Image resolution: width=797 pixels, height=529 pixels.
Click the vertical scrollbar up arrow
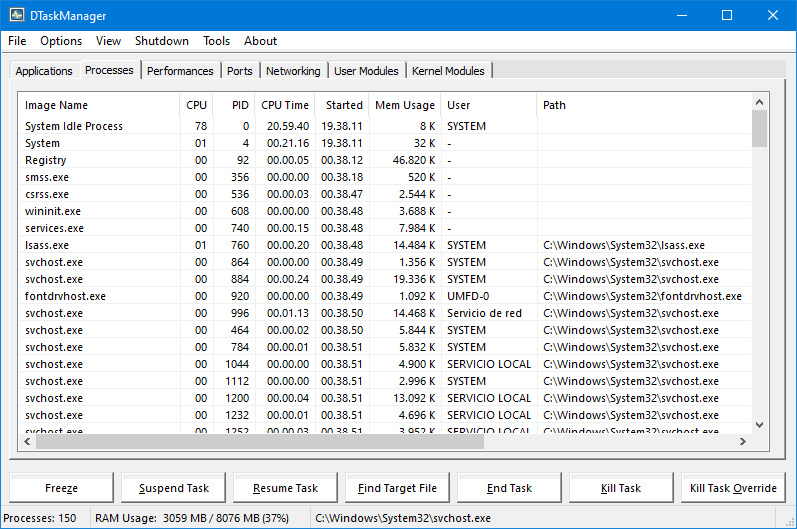(x=759, y=102)
